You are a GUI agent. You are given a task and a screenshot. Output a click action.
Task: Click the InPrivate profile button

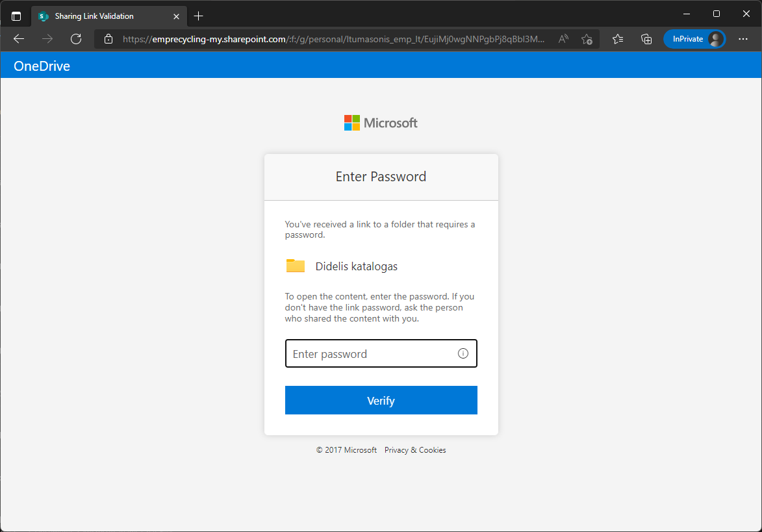[x=694, y=39]
